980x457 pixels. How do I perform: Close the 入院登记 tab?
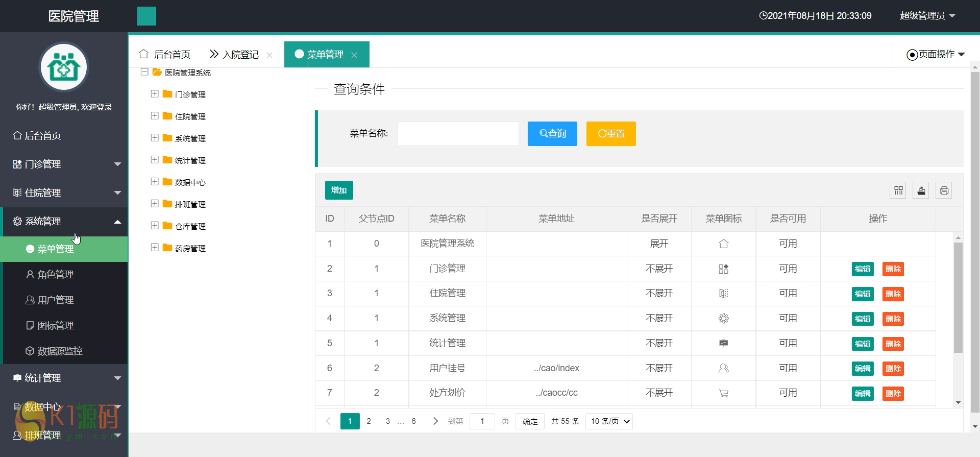coord(269,55)
